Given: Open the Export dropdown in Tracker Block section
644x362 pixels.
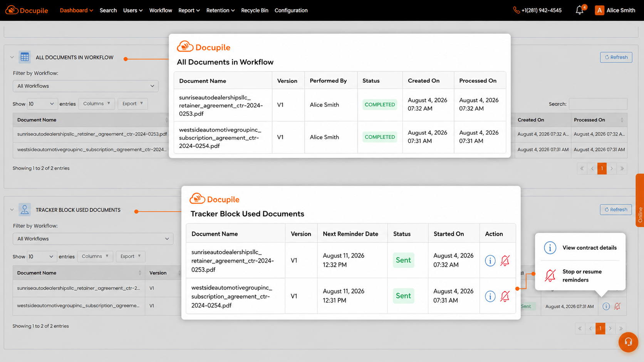Looking at the screenshot, I should click(131, 256).
